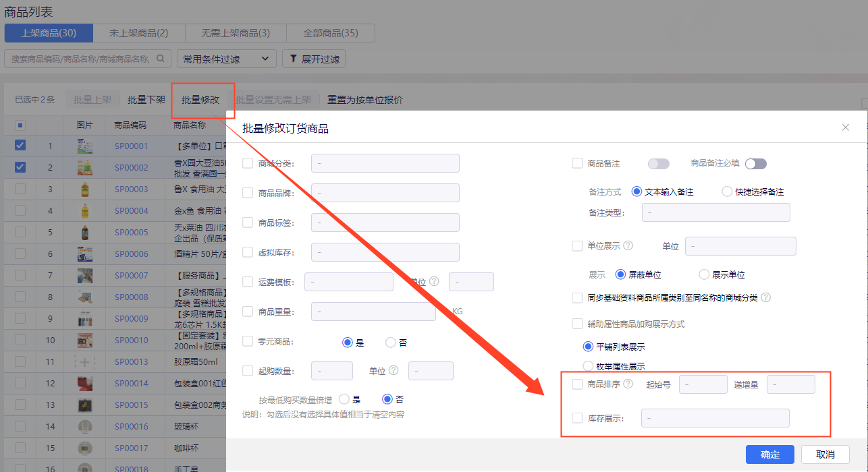Click the help icon after 同步基础资料商品所属类别 option
The image size is (868, 472).
tap(765, 297)
